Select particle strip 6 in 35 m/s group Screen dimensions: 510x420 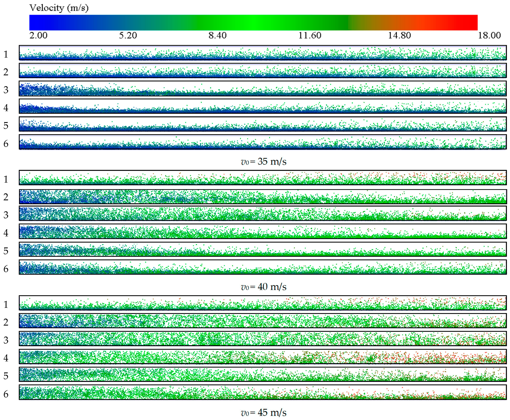tap(263, 142)
